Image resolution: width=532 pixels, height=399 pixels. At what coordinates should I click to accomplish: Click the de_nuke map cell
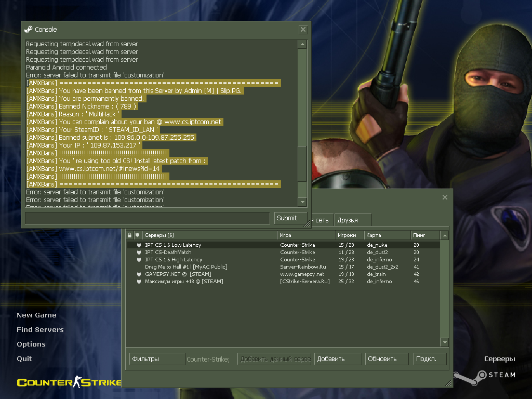(x=377, y=245)
